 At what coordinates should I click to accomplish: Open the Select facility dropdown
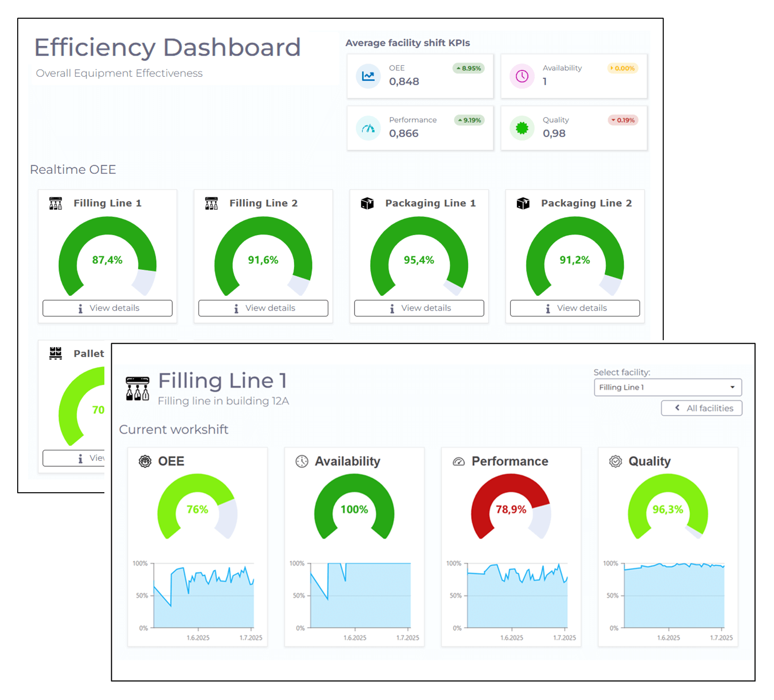(667, 387)
